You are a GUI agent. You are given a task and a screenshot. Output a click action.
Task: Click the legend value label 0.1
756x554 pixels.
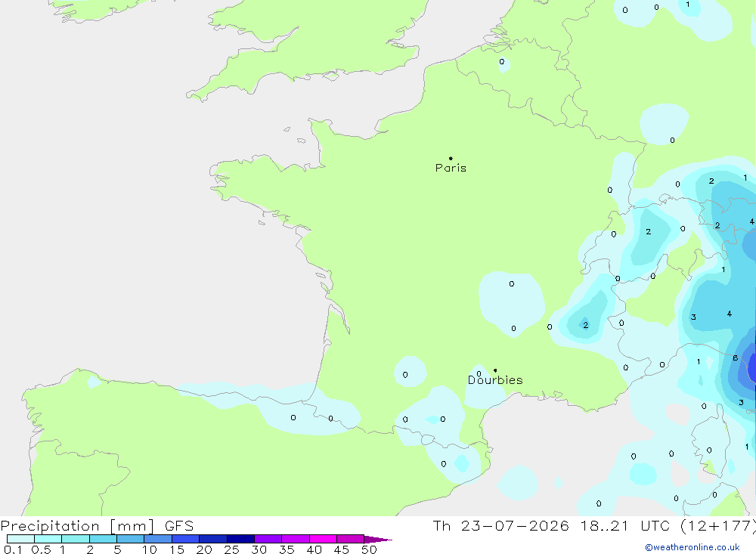[x=13, y=549]
